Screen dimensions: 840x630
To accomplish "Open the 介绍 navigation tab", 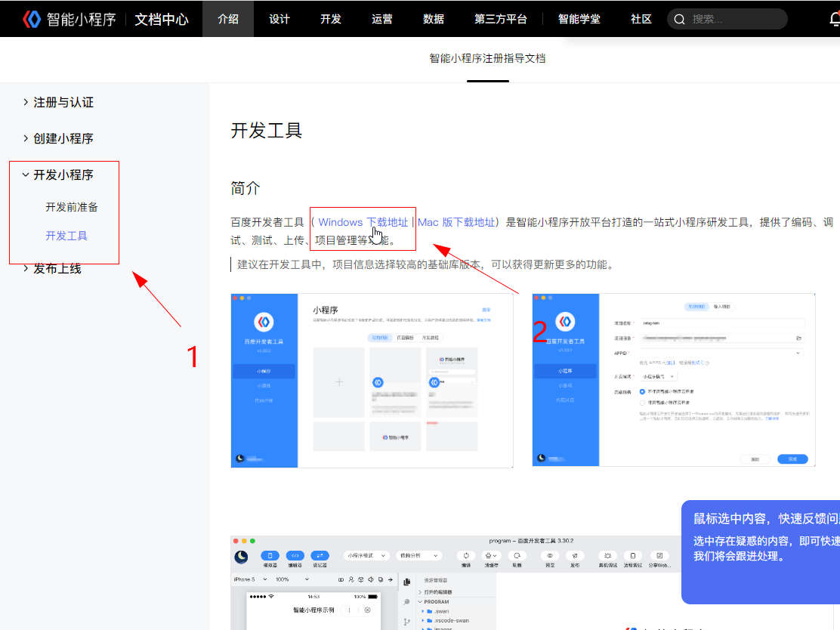I will point(227,19).
